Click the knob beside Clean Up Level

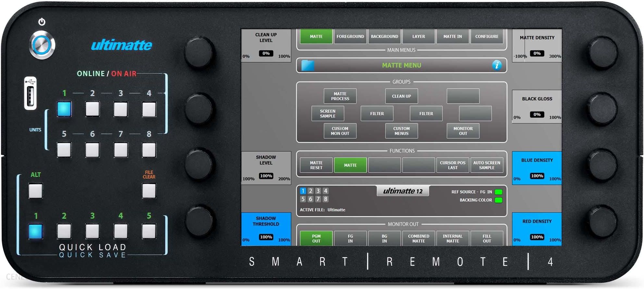pyautogui.click(x=199, y=52)
